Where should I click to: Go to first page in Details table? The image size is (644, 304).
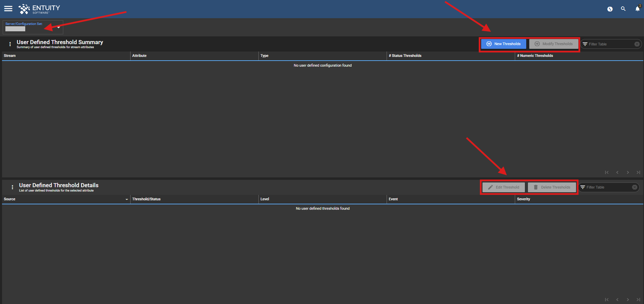(607, 300)
